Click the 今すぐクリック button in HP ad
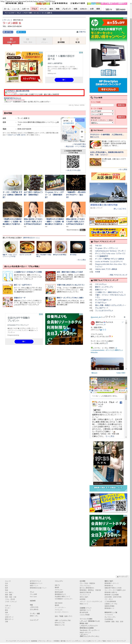This screenshot has width=132, height=644. pyautogui.click(x=108, y=89)
